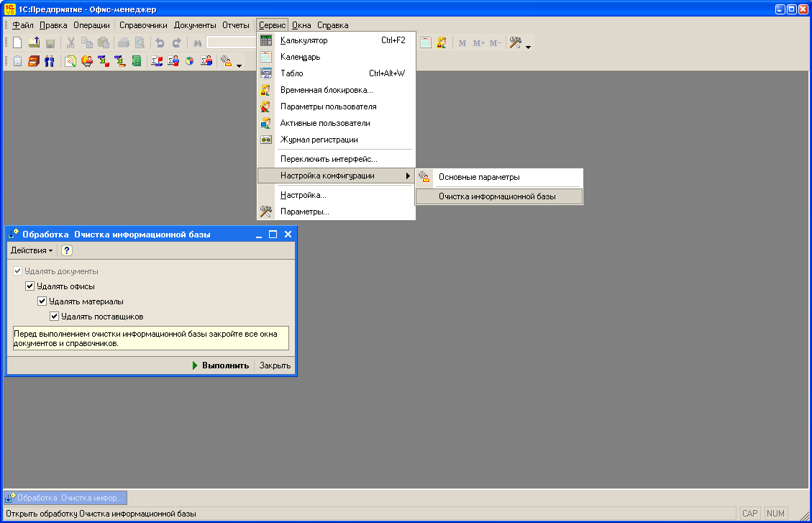This screenshot has width=812, height=523.
Task: Open Действия dropdown in Обработка window
Action: coord(32,250)
